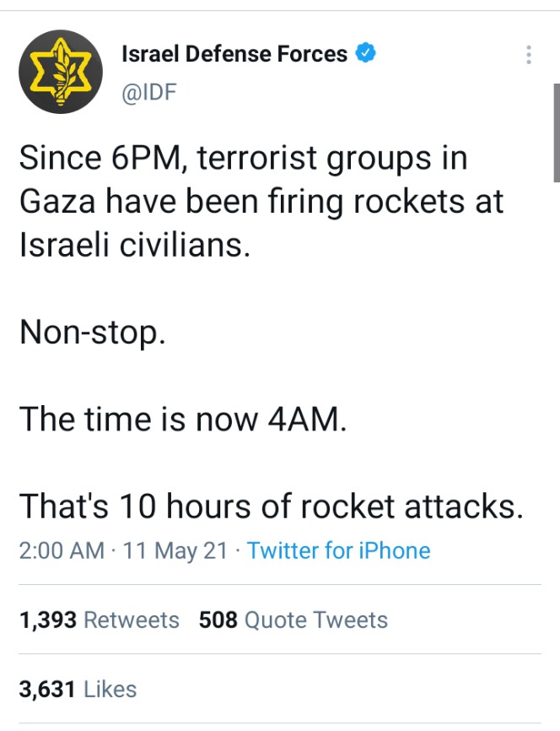560x731 pixels.
Task: Click the word "Retweets" label
Action: (x=132, y=620)
